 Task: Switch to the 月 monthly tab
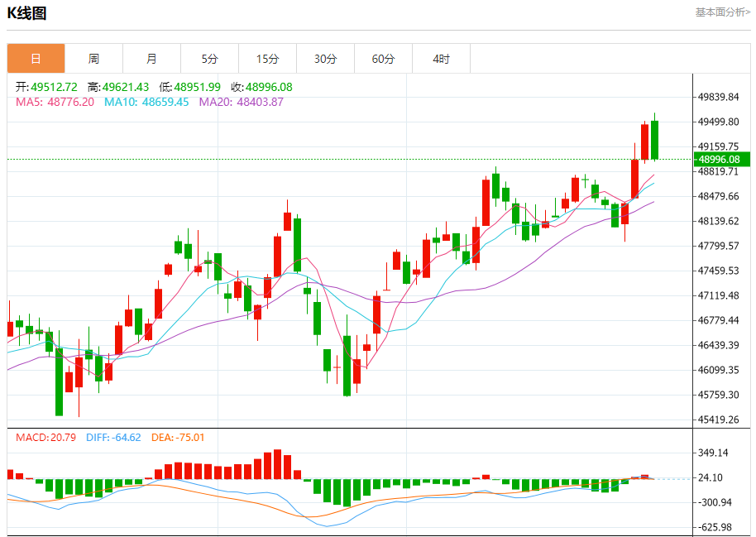152,59
